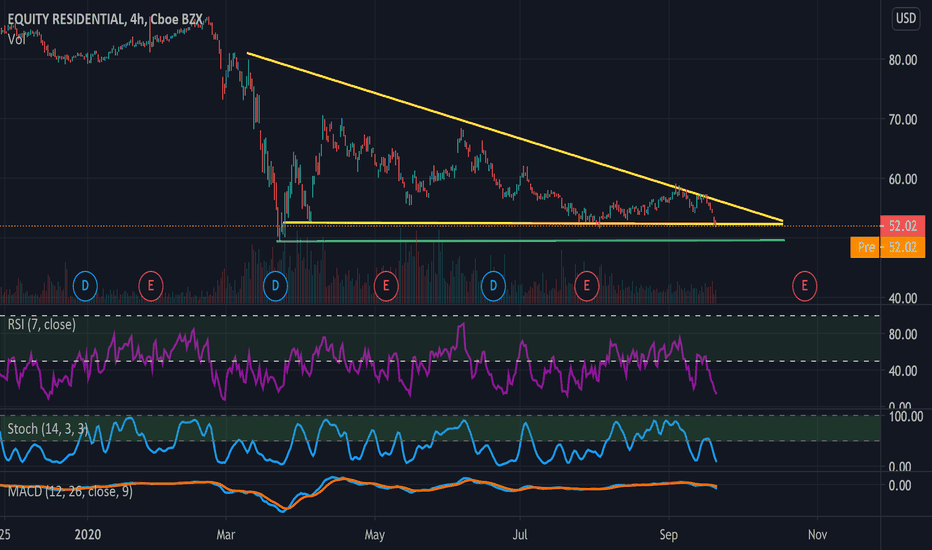The image size is (932, 550).
Task: Click the earnings E marker near November
Action: tap(804, 286)
